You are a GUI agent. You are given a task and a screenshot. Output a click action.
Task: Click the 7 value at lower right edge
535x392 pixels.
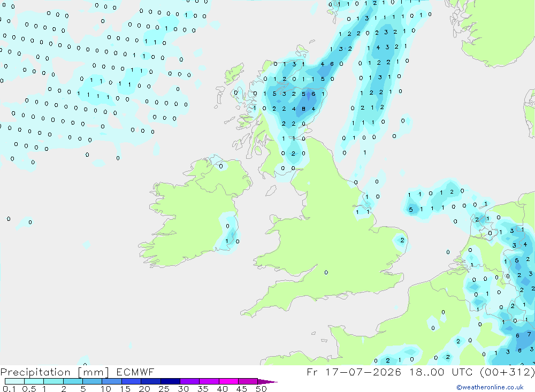(529, 334)
